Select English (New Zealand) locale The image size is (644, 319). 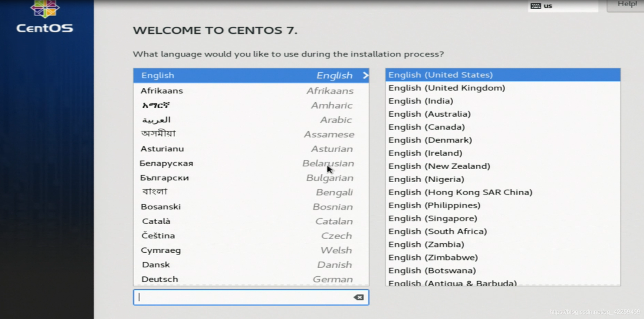click(x=503, y=166)
